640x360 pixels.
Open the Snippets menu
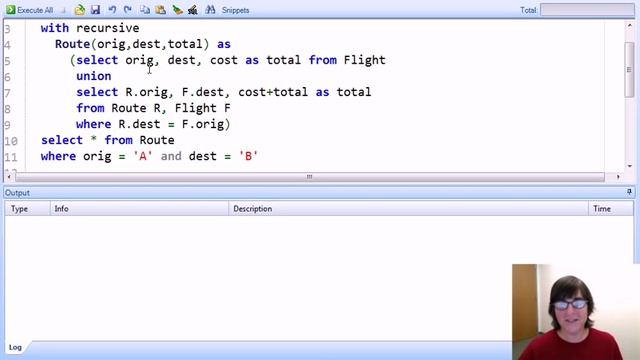pyautogui.click(x=236, y=10)
